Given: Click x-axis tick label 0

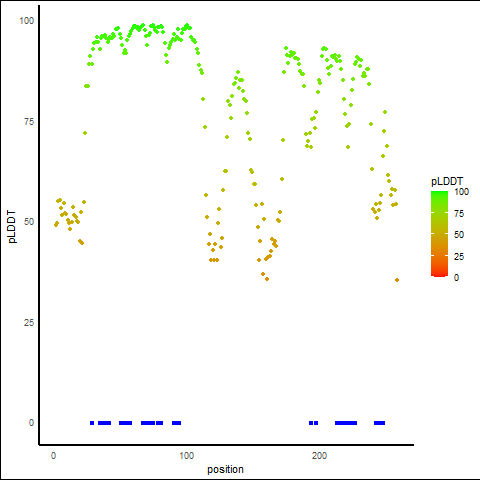Looking at the screenshot, I should click(x=53, y=456).
